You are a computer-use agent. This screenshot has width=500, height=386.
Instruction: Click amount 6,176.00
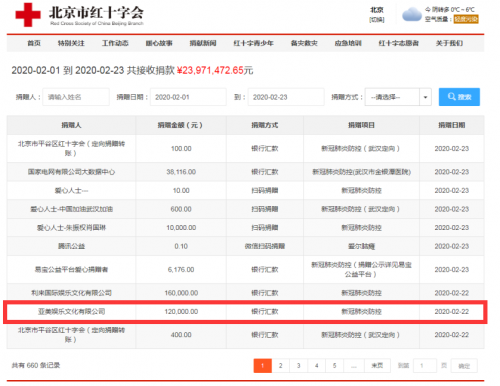tap(181, 270)
